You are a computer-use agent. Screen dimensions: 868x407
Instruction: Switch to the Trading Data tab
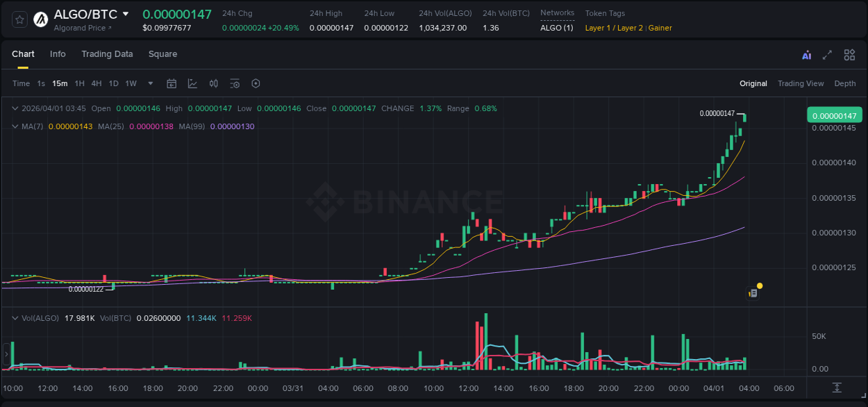pos(107,54)
